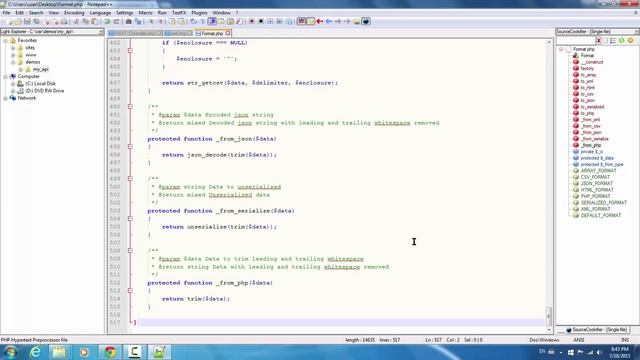Select the protected $_data property entry
The height and width of the screenshot is (360, 640).
597,158
